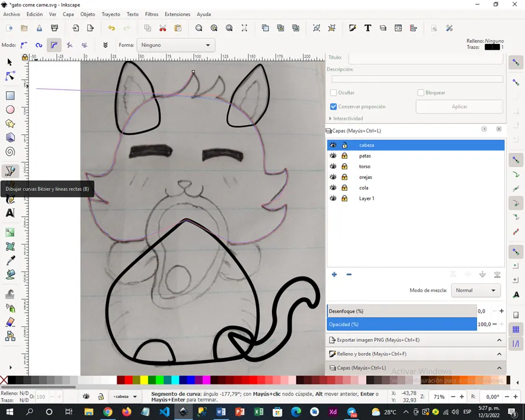Hide the torso layer eye
This screenshot has width=525, height=420.
pyautogui.click(x=333, y=166)
